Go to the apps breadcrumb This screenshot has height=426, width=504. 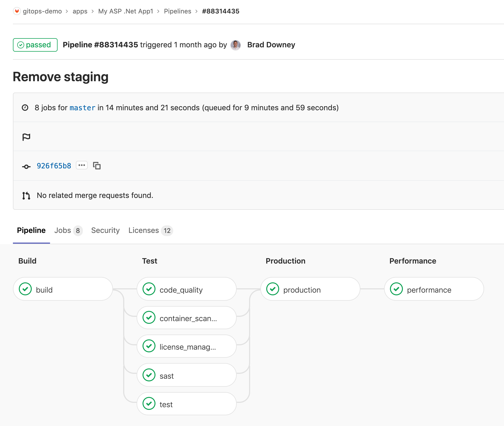coord(80,11)
